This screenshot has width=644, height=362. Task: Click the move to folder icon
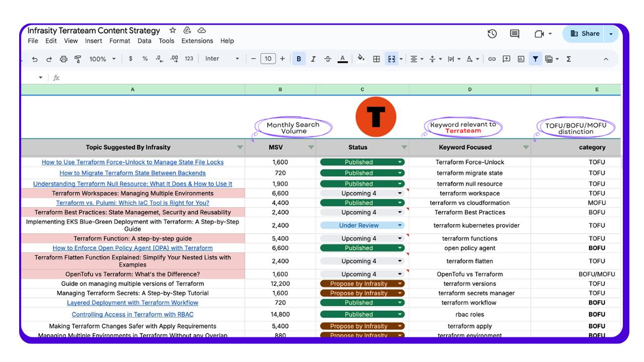187,31
